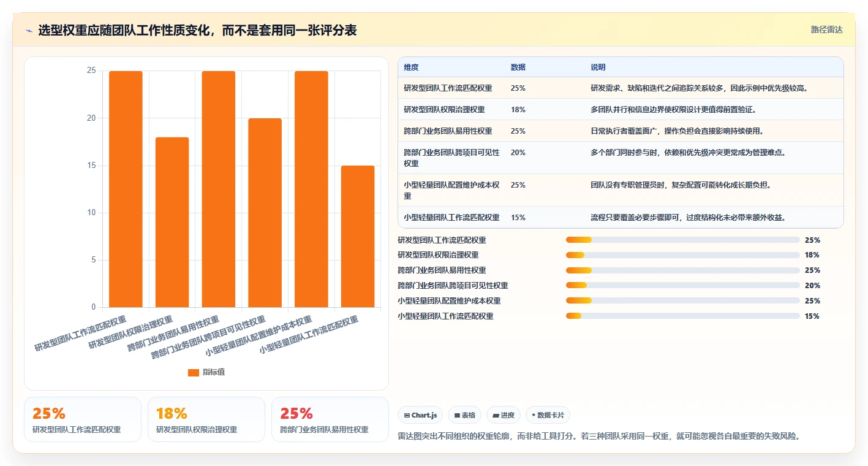Click progress list label 小型轻量团队配置维护成本权重
The width and height of the screenshot is (868, 466).
pyautogui.click(x=449, y=301)
